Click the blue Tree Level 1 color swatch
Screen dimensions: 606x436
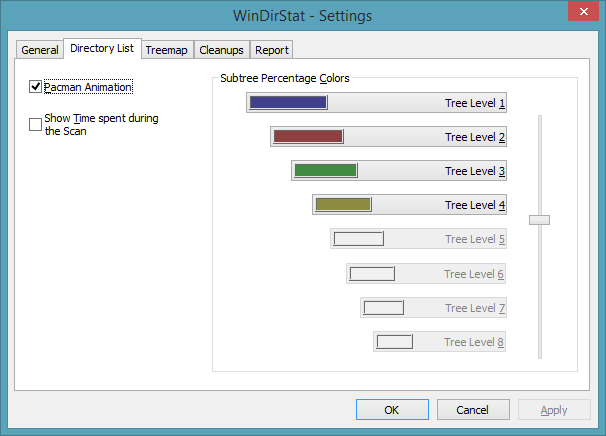[288, 103]
